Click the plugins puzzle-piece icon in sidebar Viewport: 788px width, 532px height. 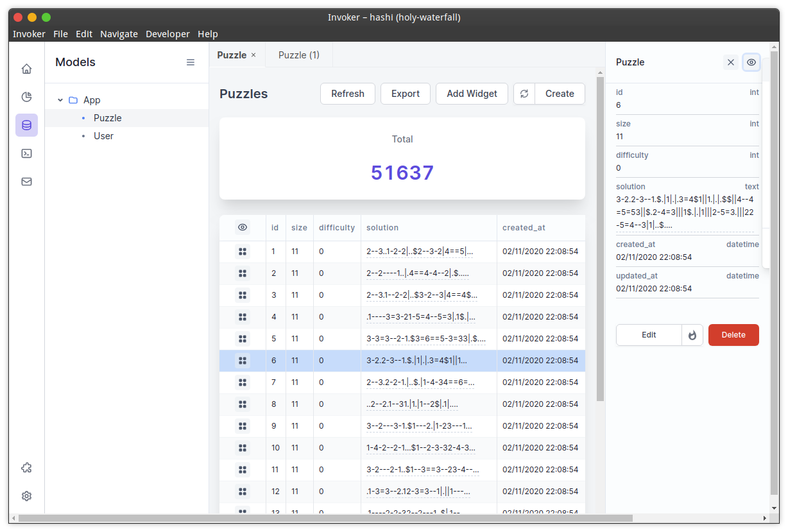pyautogui.click(x=26, y=467)
